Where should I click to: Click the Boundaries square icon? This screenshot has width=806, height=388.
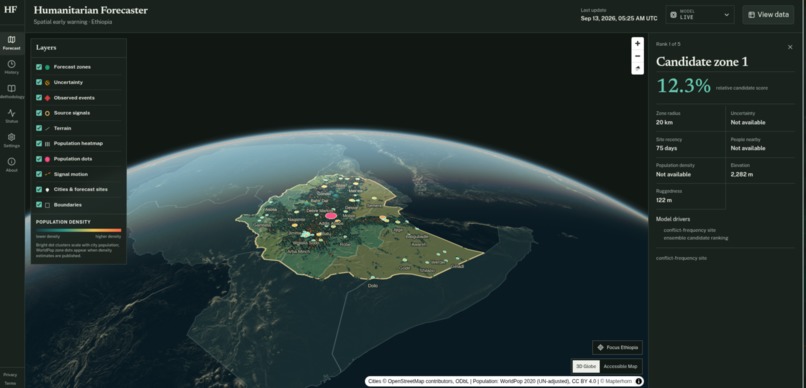point(47,205)
